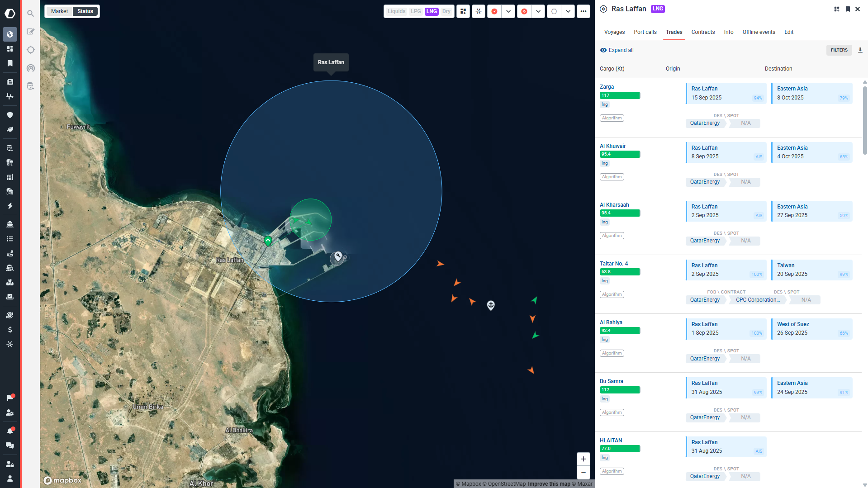Open the Info tab
Screen dimensions: 868x488
pyautogui.click(x=729, y=32)
